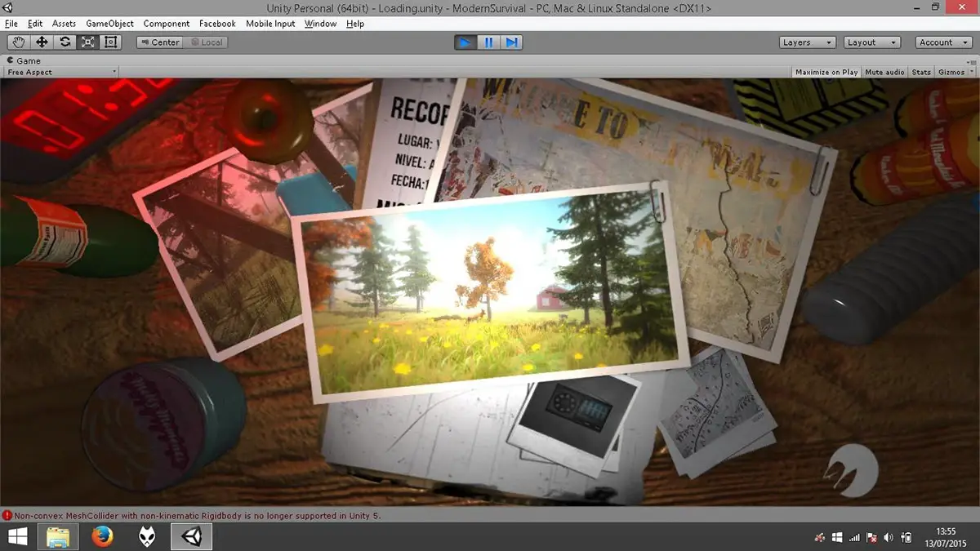Open the File menu
This screenshot has width=980, height=551.
click(11, 24)
